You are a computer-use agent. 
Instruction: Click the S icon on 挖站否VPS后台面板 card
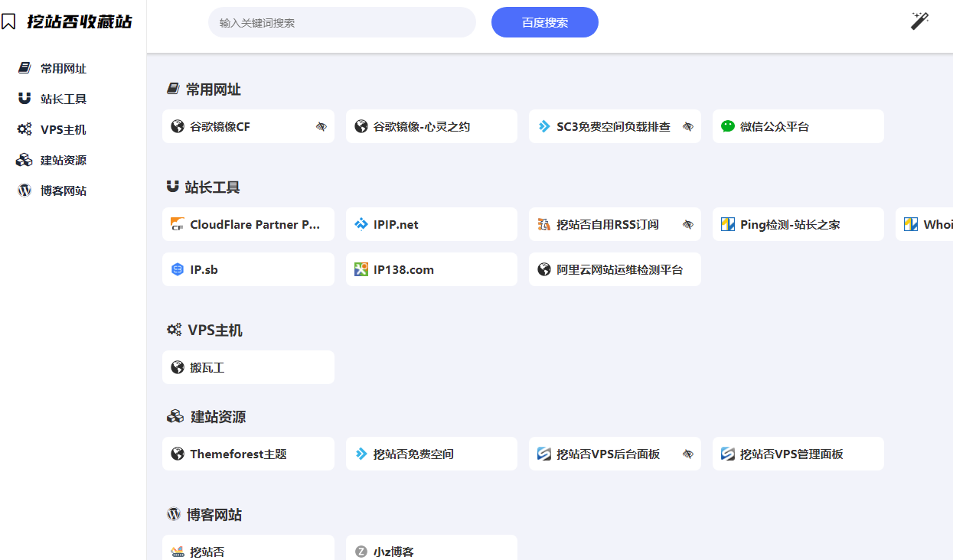coord(544,454)
